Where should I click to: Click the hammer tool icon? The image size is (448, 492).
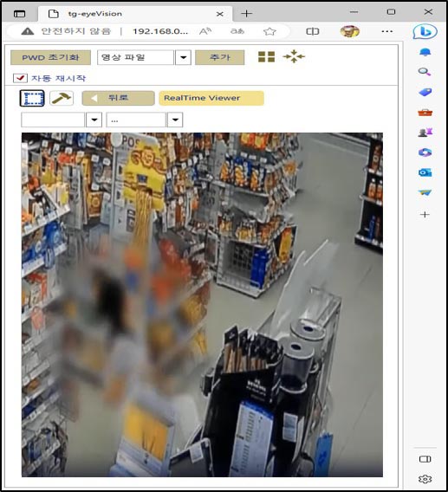point(62,98)
